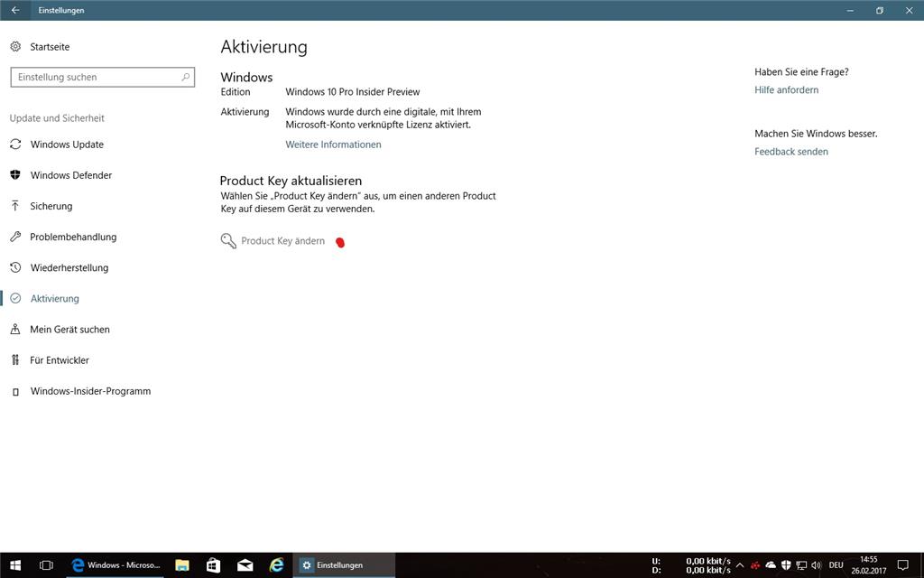Click the 'Windows 10 Pro Insider Preview' edition text

(x=353, y=92)
